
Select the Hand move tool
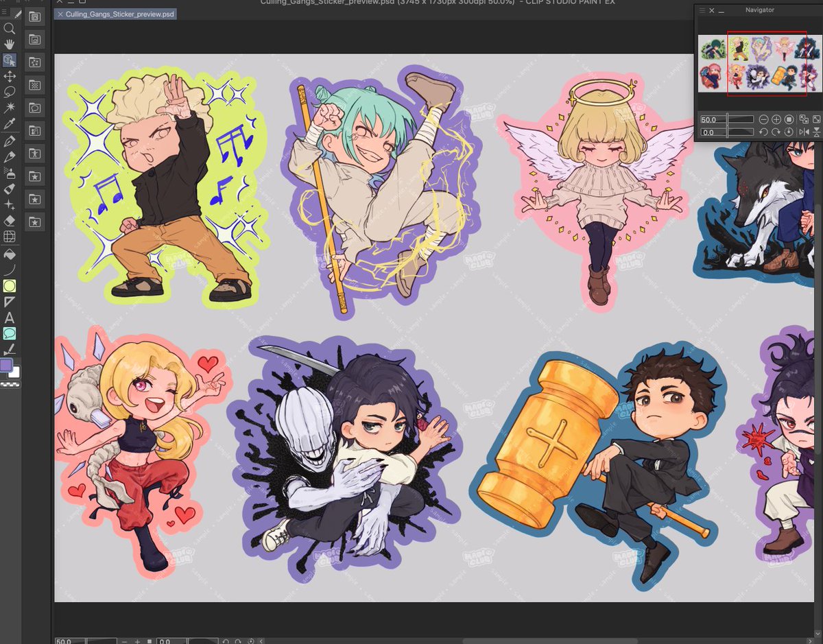coord(9,44)
